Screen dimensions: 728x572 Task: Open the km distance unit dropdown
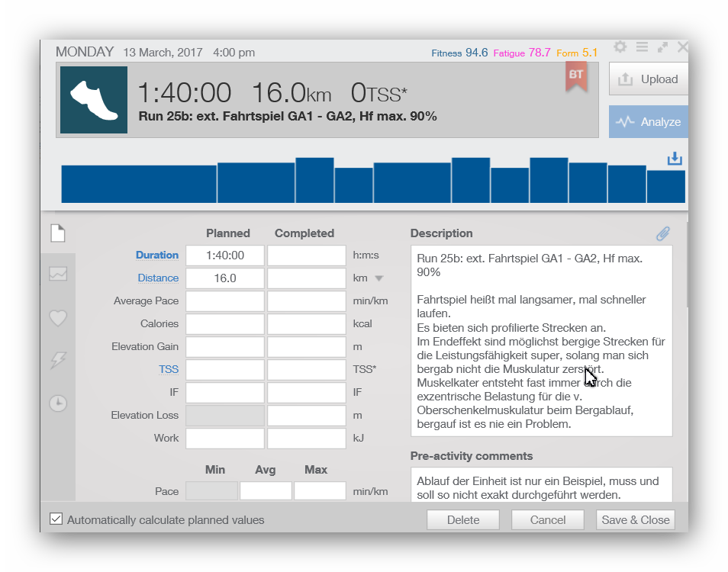click(378, 278)
